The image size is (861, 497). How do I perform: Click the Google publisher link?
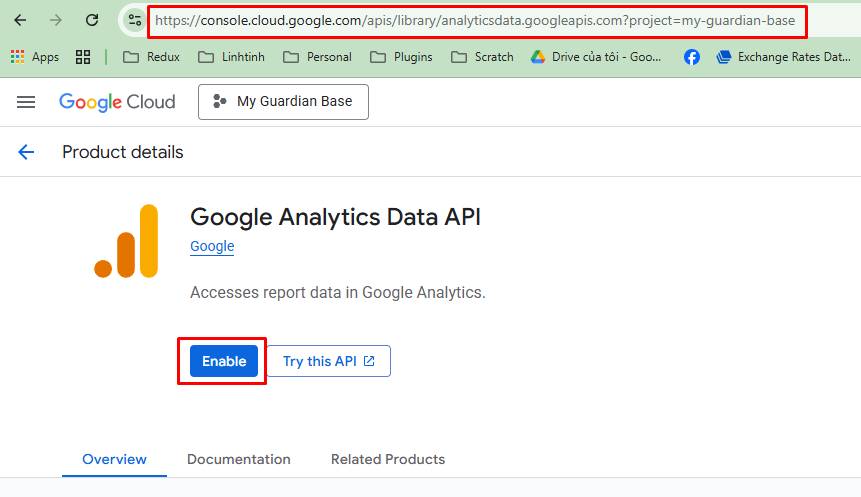212,246
